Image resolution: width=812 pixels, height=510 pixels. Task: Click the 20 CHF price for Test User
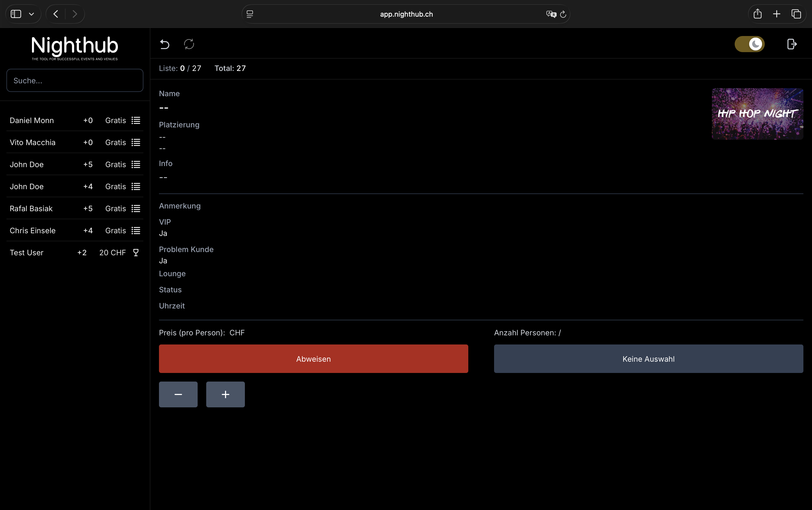click(113, 253)
